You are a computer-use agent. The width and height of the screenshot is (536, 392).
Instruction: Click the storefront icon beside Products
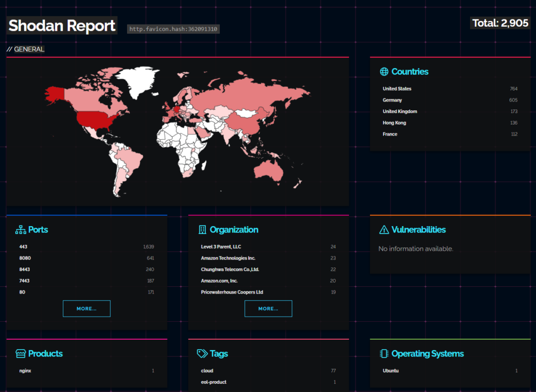pyautogui.click(x=20, y=354)
